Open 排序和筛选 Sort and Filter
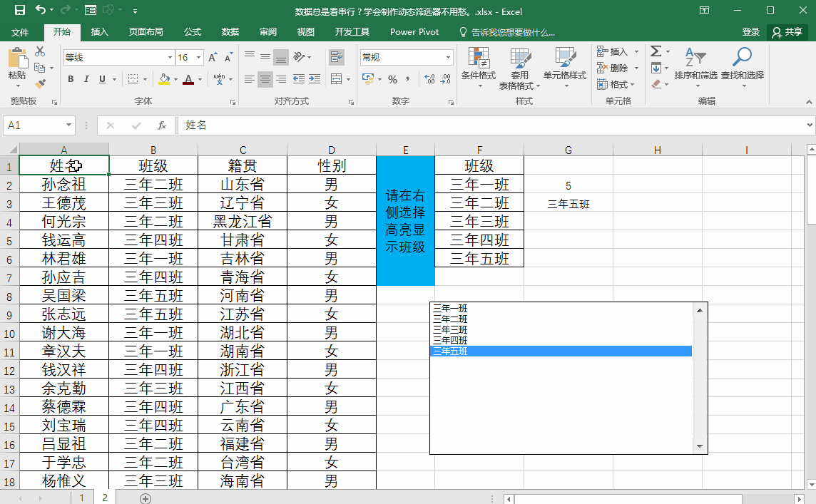The height and width of the screenshot is (504, 816). click(x=695, y=66)
